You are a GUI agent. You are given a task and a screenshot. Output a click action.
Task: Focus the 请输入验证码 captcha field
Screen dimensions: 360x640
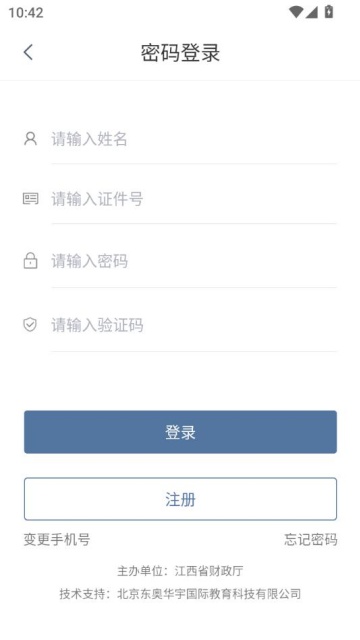[x=194, y=325]
